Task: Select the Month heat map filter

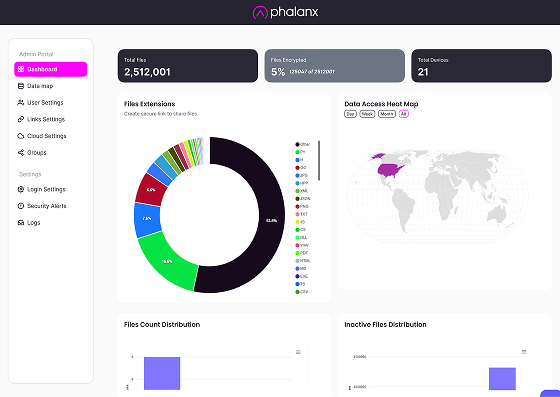Action: click(387, 114)
